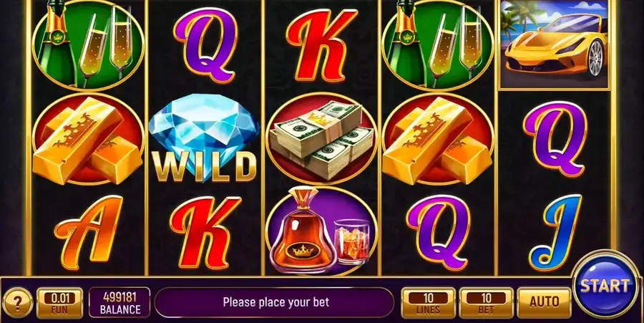Click the red K in top row

[321, 44]
